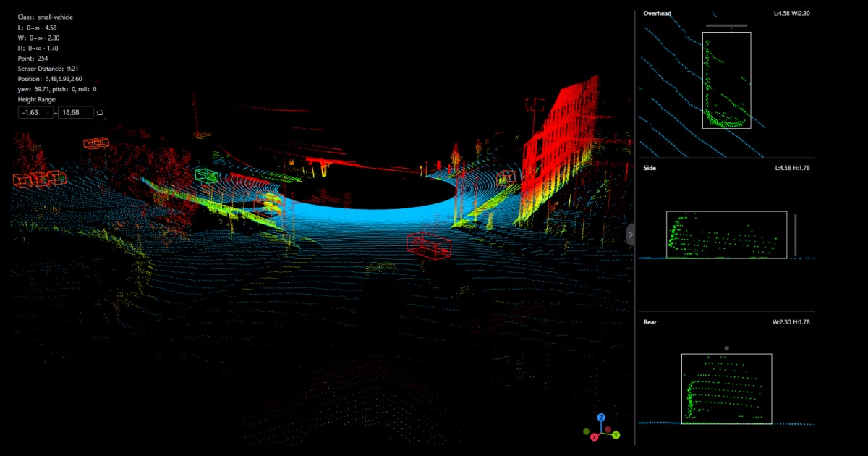
Task: Click the minimum Height Range input field
Action: pyautogui.click(x=35, y=112)
